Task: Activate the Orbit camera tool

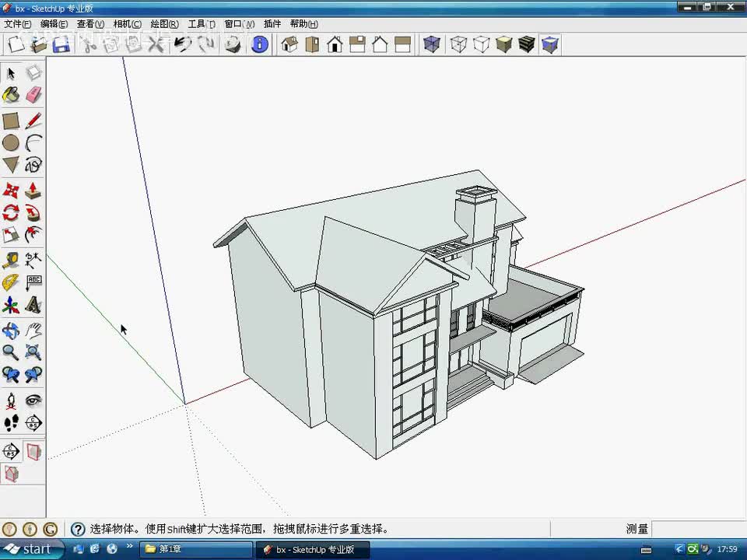Action: pyautogui.click(x=11, y=331)
